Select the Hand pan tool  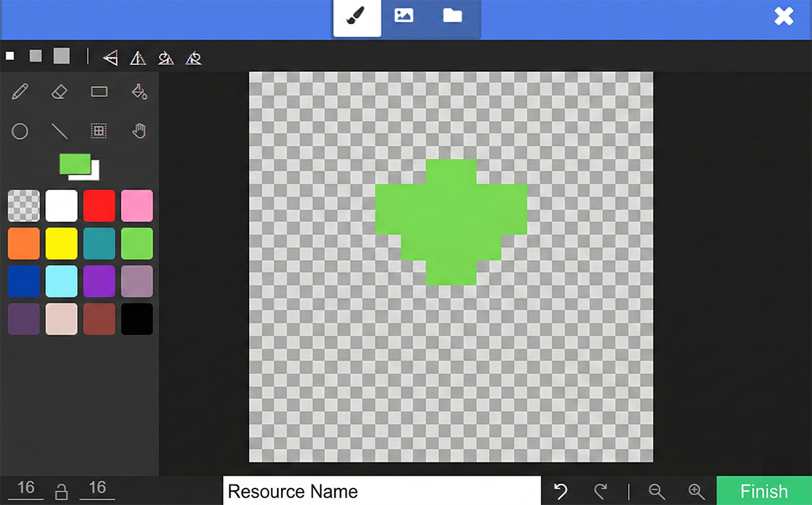(139, 131)
